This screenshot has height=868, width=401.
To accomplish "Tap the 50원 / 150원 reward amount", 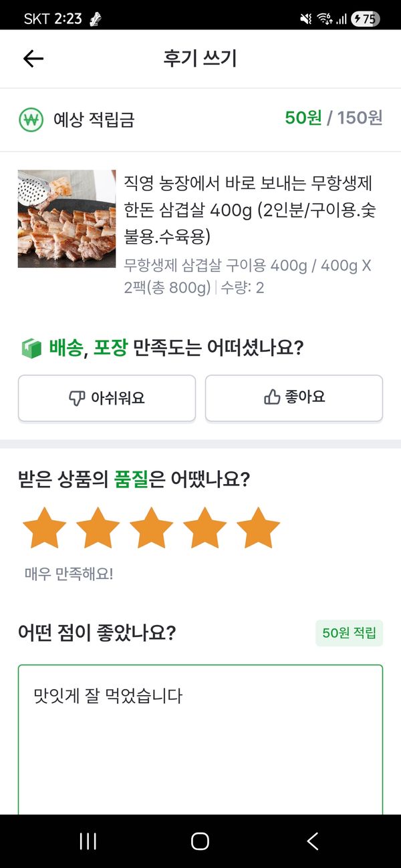I will coord(333,118).
